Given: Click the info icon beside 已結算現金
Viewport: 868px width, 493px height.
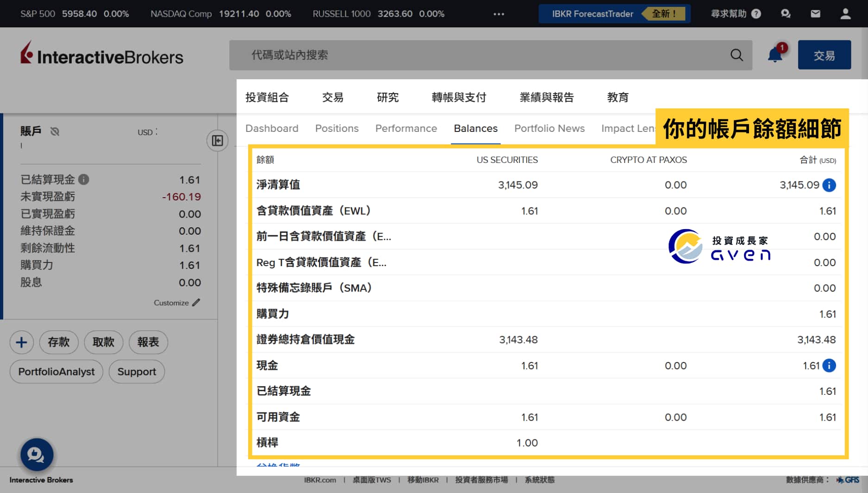Looking at the screenshot, I should point(84,179).
